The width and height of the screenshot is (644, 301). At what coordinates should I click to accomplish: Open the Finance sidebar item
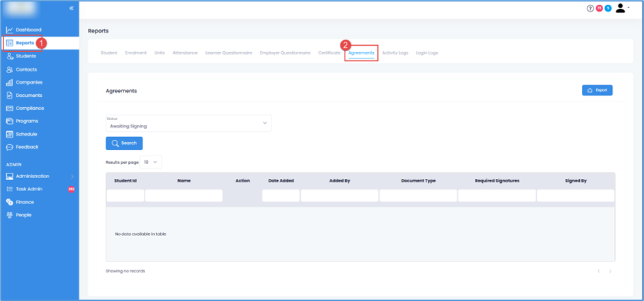point(20,202)
